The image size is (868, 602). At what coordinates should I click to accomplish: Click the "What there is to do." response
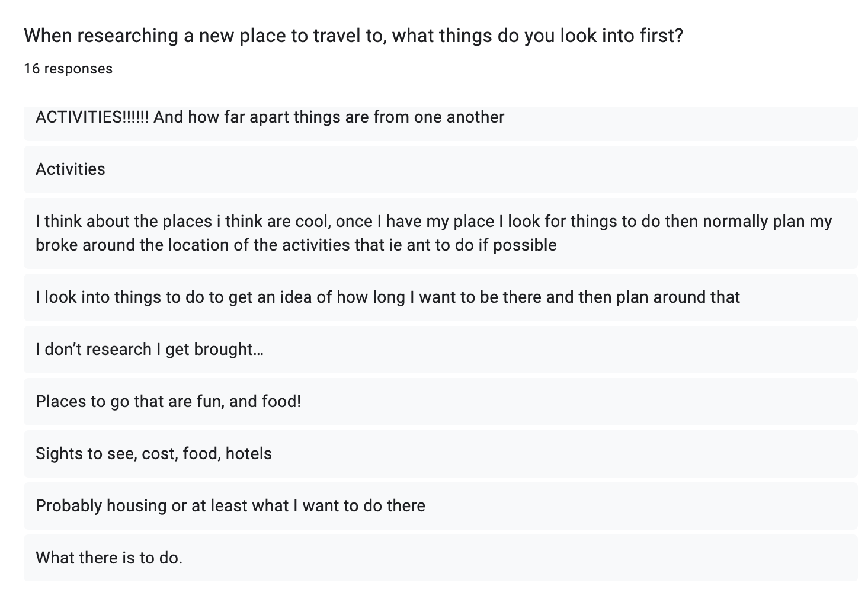click(109, 558)
